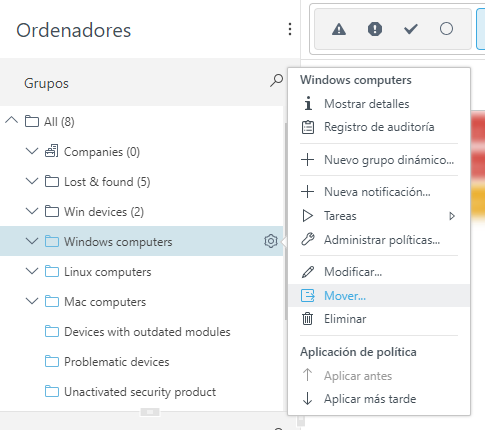485x430 pixels.
Task: Expand the Companies (0) group chevron
Action: [x=32, y=151]
